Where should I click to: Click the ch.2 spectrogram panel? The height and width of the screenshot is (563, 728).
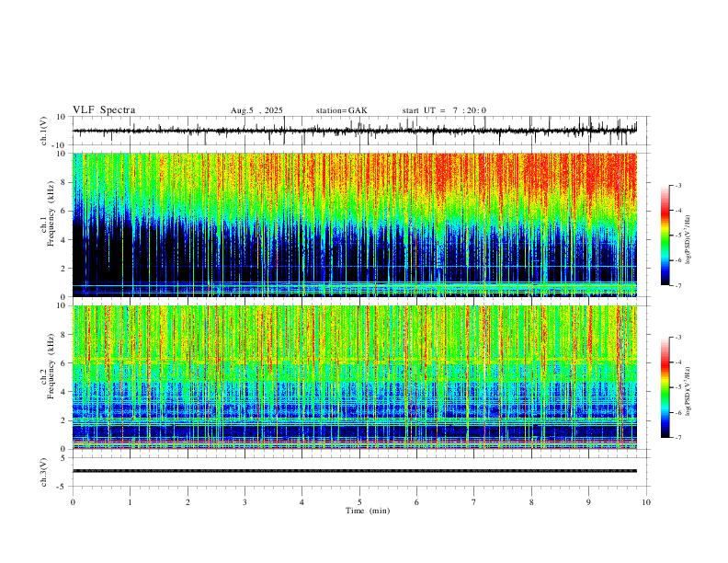point(355,377)
